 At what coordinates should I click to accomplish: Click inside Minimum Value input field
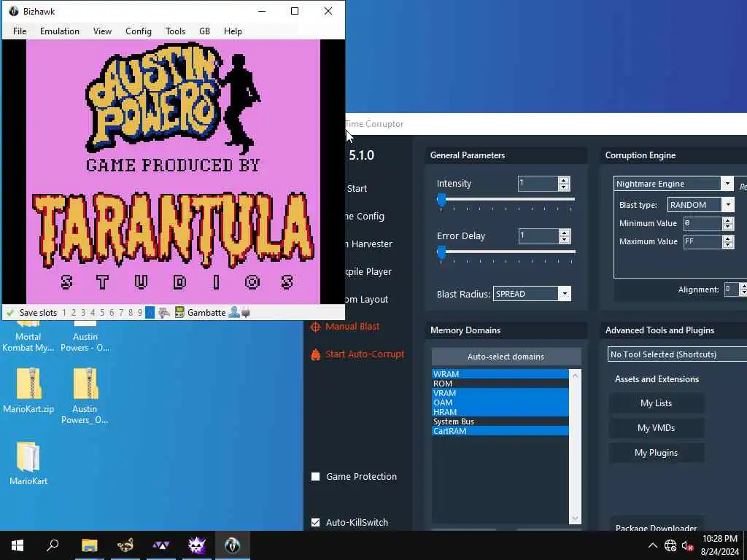pyautogui.click(x=703, y=223)
